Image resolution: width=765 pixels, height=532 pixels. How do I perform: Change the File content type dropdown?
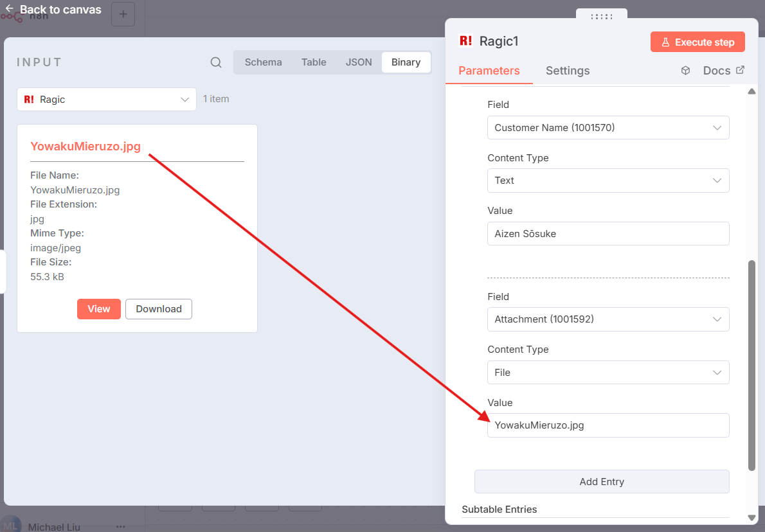pos(607,373)
